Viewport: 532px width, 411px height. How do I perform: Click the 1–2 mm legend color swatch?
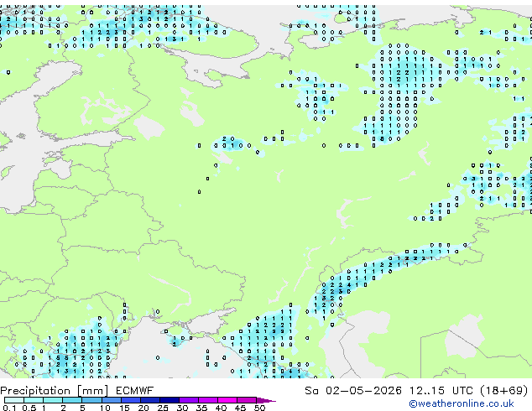[53, 400]
